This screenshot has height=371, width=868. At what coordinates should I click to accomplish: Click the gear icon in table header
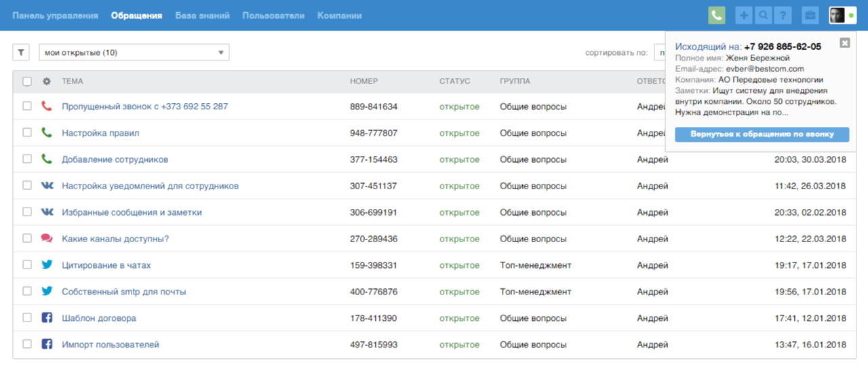coord(47,81)
